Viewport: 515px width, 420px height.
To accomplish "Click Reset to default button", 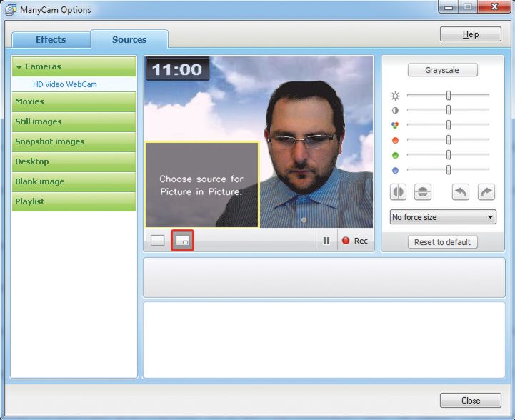I will point(442,242).
